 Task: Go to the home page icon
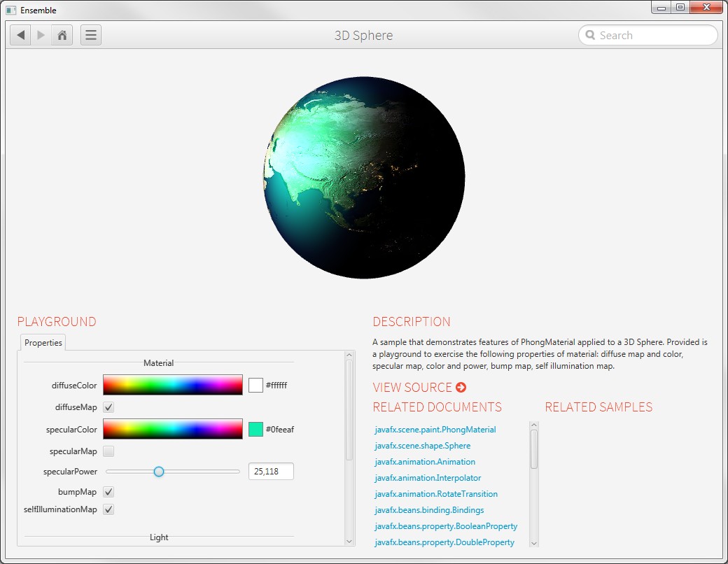(62, 35)
